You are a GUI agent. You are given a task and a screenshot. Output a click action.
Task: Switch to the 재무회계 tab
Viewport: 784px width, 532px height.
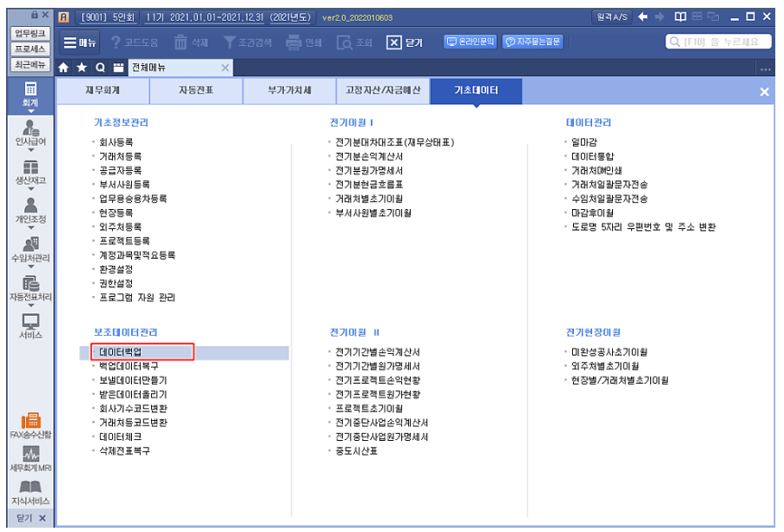[x=103, y=90]
